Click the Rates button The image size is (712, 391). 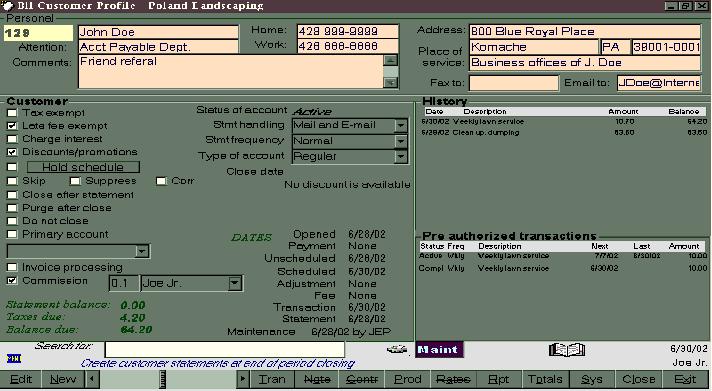coord(453,379)
